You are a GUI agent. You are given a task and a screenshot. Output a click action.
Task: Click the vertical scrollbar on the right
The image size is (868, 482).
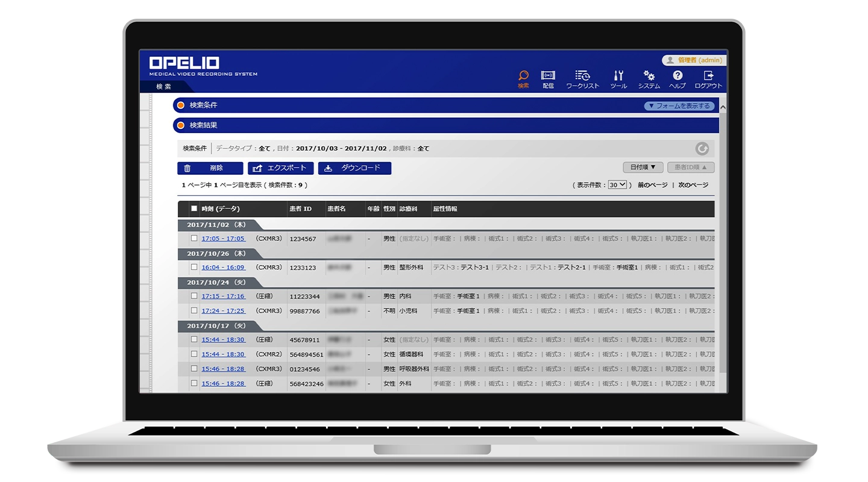pos(723,241)
